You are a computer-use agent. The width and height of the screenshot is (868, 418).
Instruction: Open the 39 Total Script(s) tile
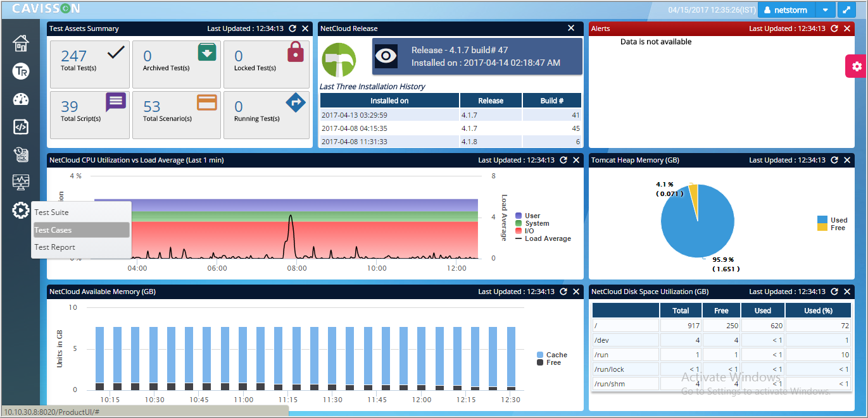click(89, 115)
